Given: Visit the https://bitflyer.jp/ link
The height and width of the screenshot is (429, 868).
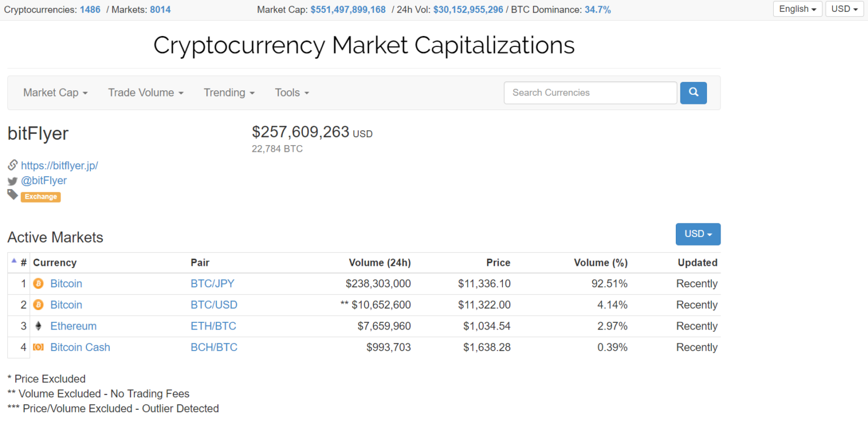Looking at the screenshot, I should 59,165.
